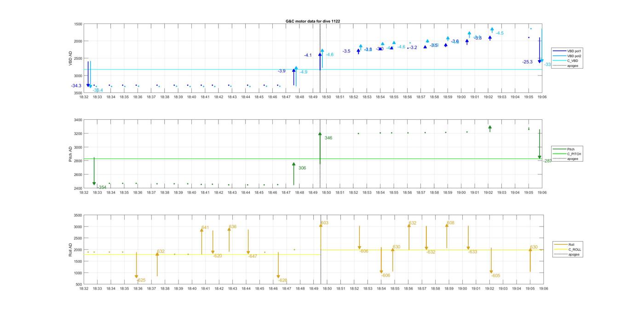
Task: Click the "-632" roll data label
Action: 431,252
